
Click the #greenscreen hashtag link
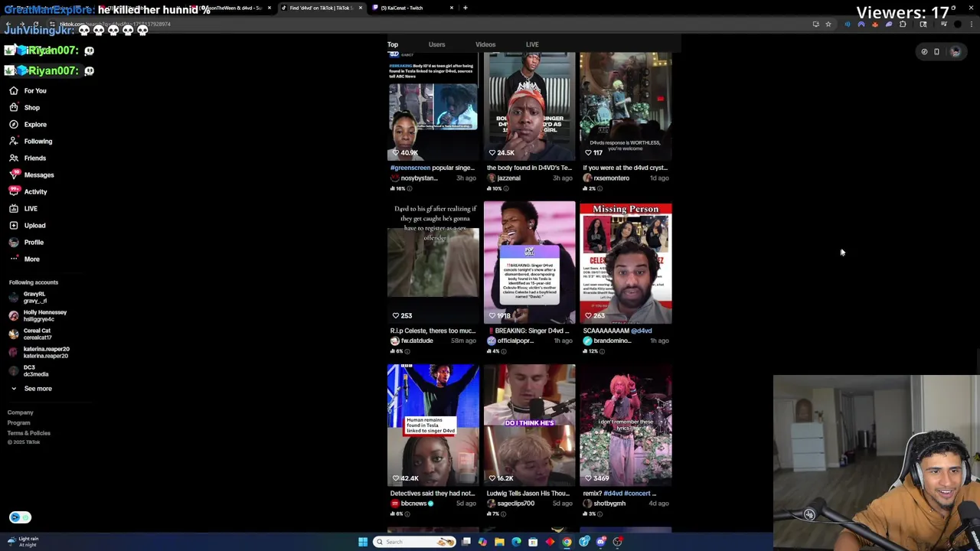pyautogui.click(x=410, y=168)
